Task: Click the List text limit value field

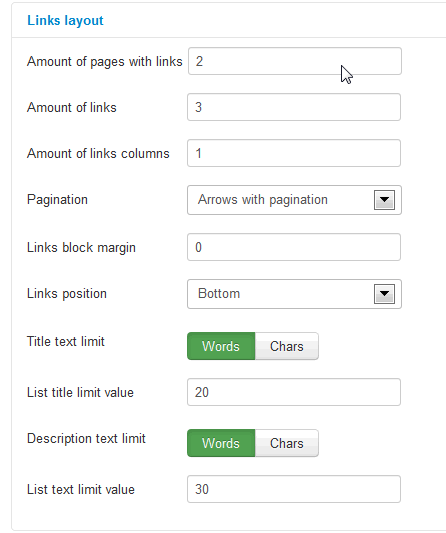Action: point(294,489)
